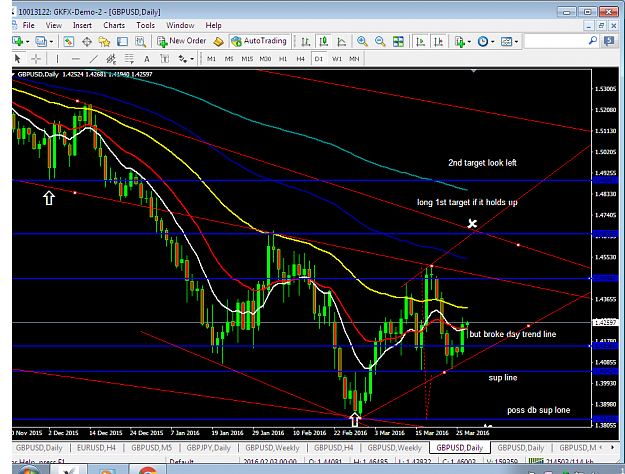Expand the New Chart dropdown arrow
The width and height of the screenshot is (625, 474).
[x=28, y=41]
